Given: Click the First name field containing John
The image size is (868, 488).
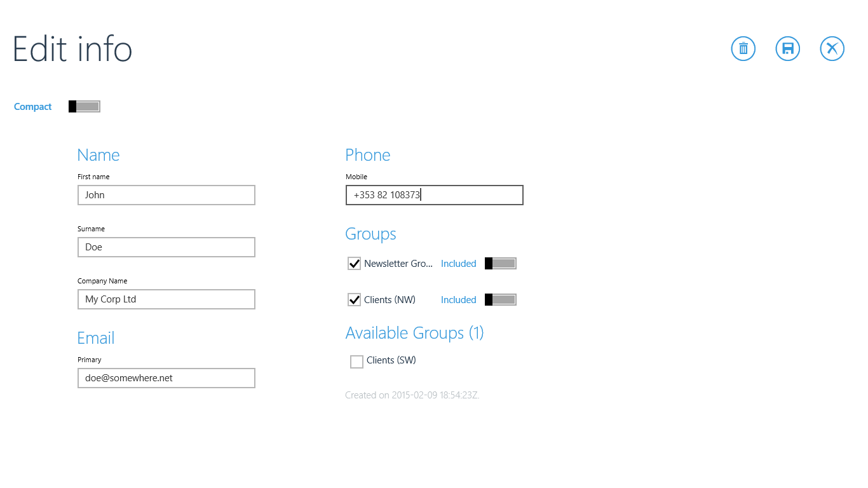Looking at the screenshot, I should click(166, 195).
